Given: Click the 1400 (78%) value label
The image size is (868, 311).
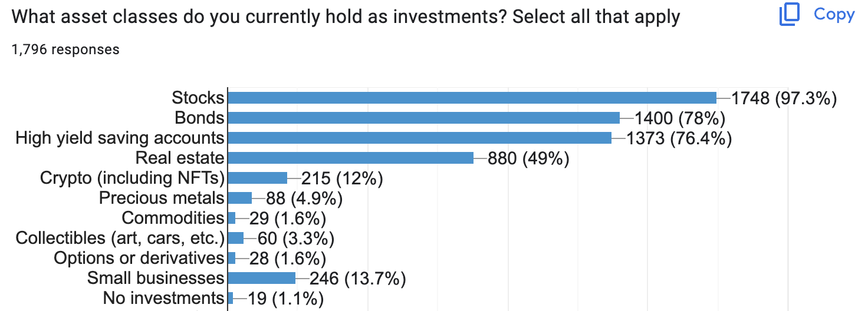Looking at the screenshot, I should coord(679,118).
